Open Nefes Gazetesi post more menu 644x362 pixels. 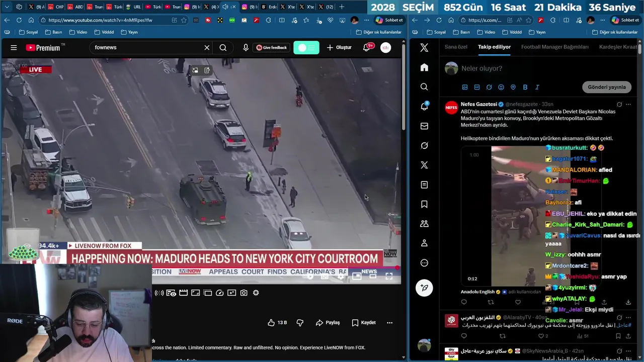(628, 105)
